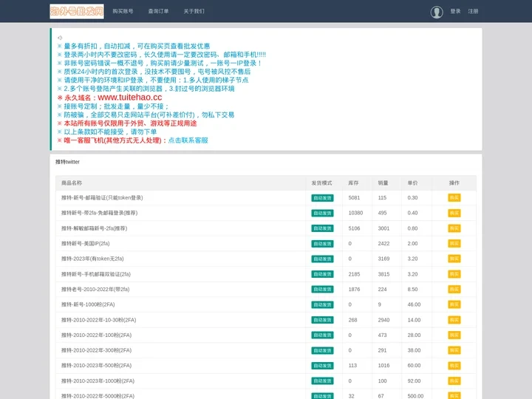
Task: Click the 销量 column header
Action: click(383, 183)
